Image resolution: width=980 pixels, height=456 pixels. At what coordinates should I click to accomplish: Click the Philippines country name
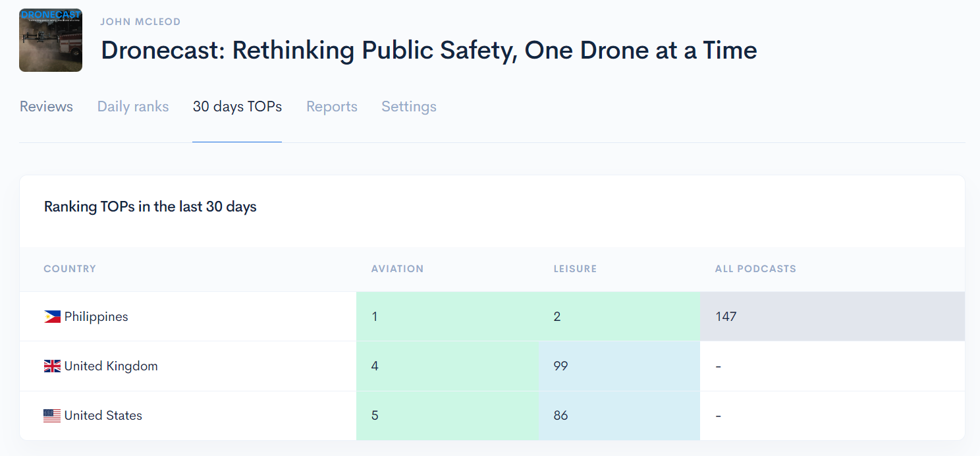[96, 317]
